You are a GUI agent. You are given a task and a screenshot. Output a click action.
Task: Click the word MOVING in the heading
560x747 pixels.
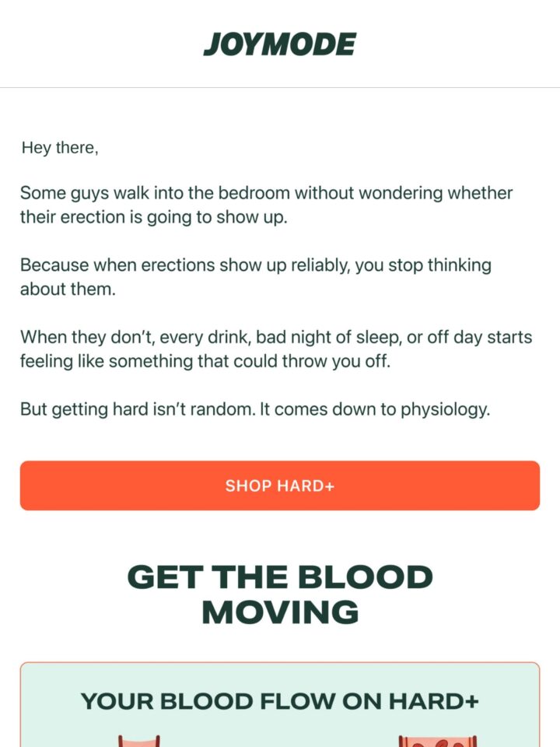tap(280, 612)
